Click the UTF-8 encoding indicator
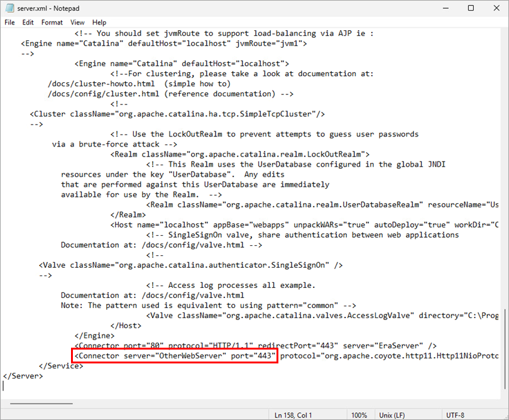The image size is (509, 420). pyautogui.click(x=456, y=414)
